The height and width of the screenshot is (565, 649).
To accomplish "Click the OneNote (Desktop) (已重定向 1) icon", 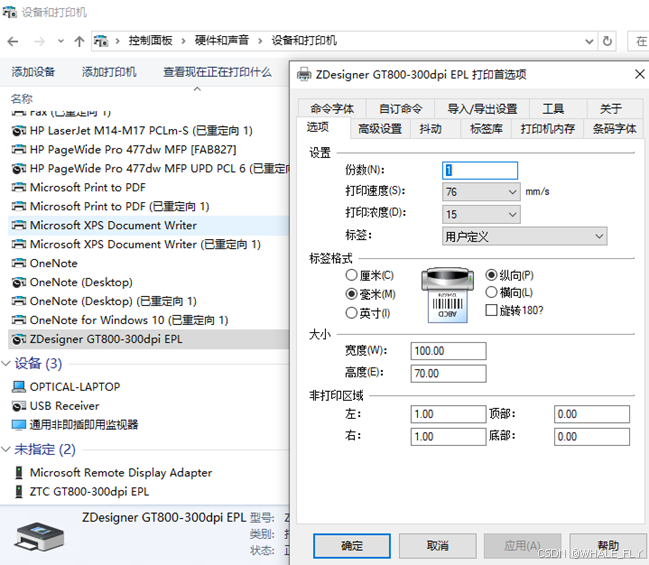I will click(x=19, y=301).
